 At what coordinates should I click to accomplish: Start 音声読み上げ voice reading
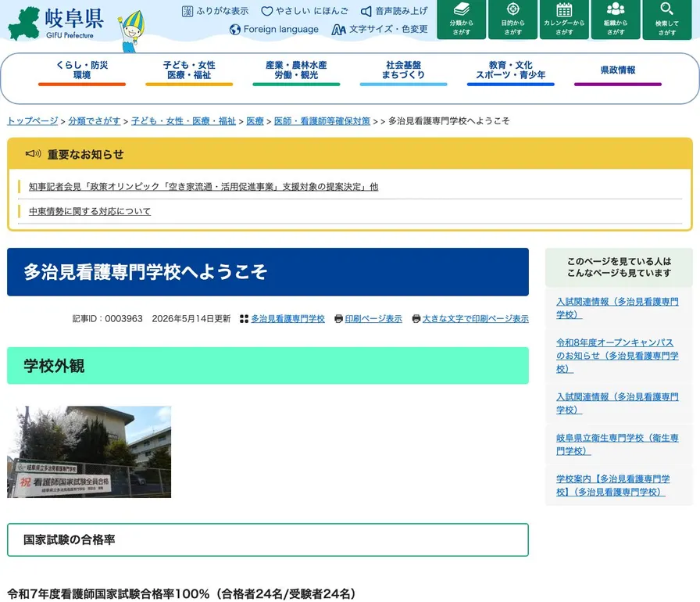(x=395, y=11)
